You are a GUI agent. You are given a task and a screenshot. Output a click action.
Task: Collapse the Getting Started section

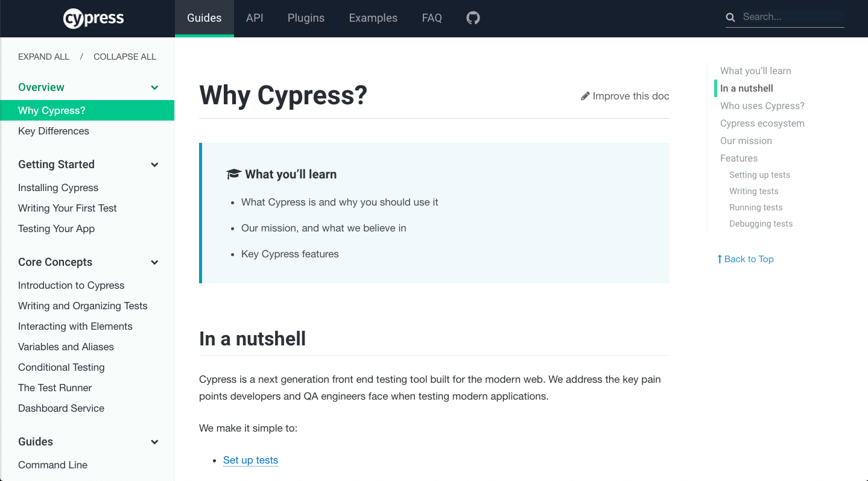pos(154,164)
